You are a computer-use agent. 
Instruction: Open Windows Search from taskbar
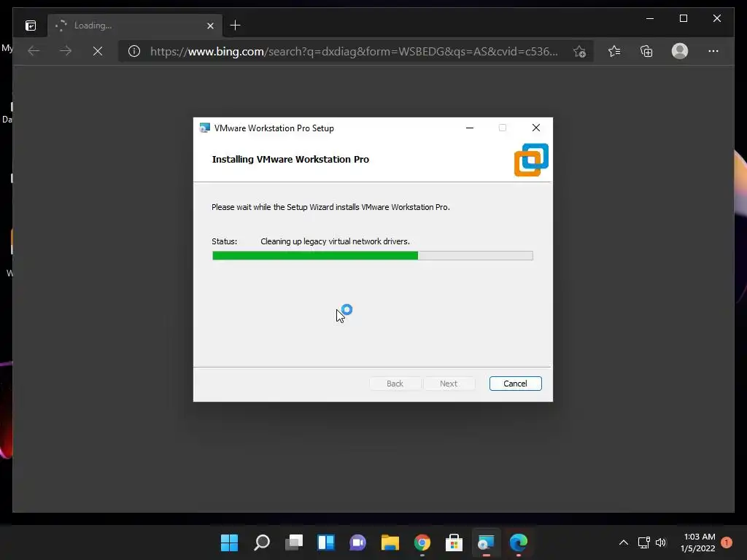262,542
